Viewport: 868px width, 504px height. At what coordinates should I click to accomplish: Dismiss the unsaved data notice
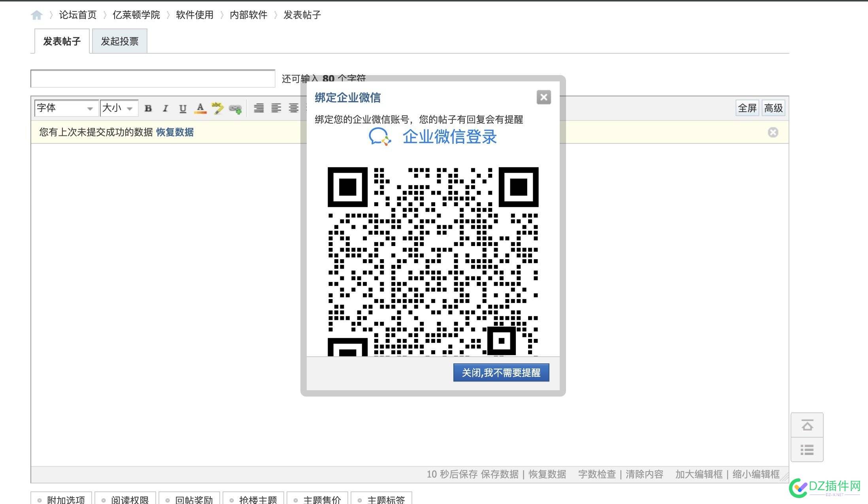[x=773, y=132]
